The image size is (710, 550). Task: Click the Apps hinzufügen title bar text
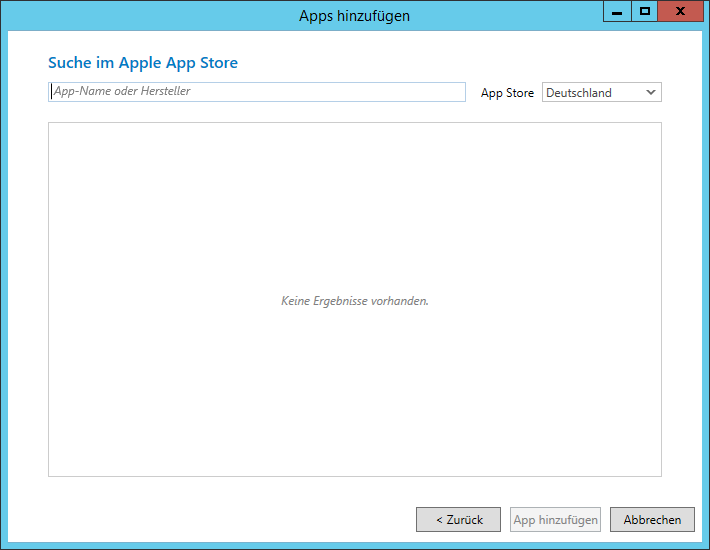[x=354, y=16]
